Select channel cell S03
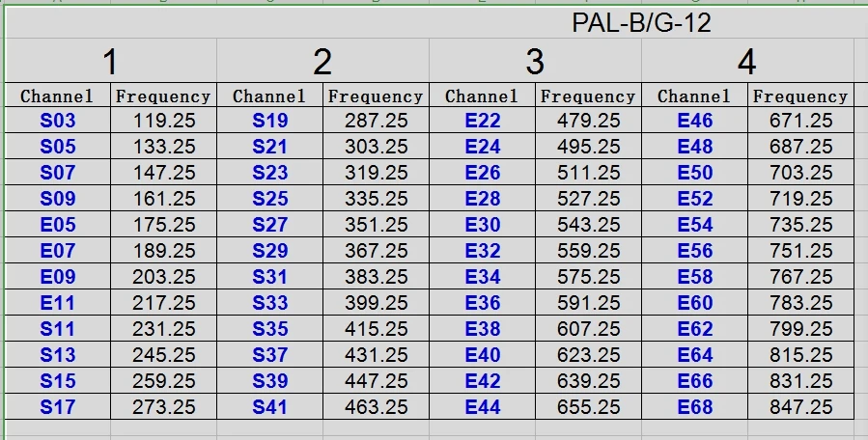The height and width of the screenshot is (440, 868). pos(58,121)
